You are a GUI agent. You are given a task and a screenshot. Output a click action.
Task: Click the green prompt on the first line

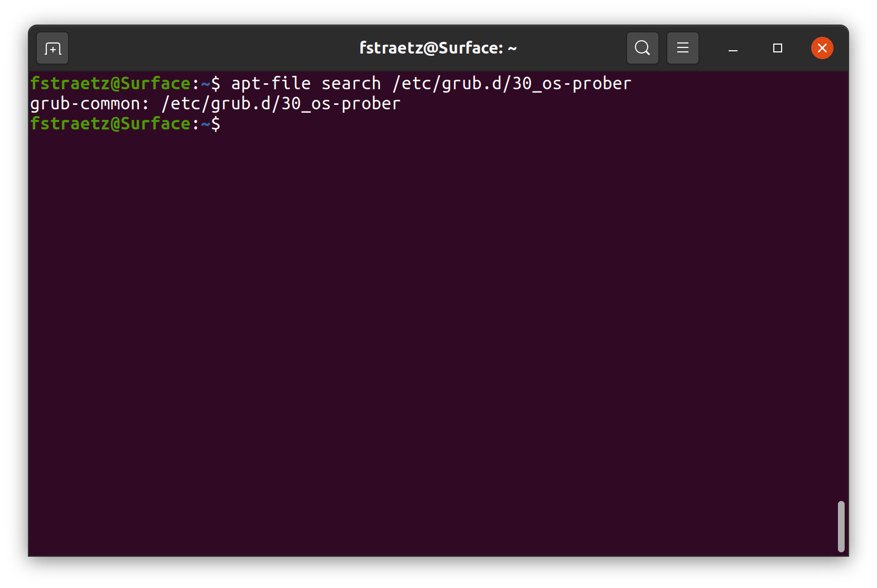[110, 84]
